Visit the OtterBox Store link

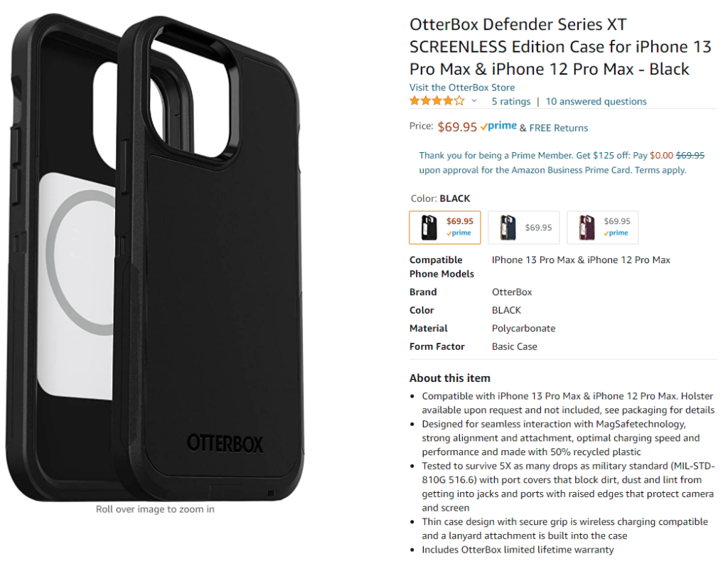(x=462, y=87)
